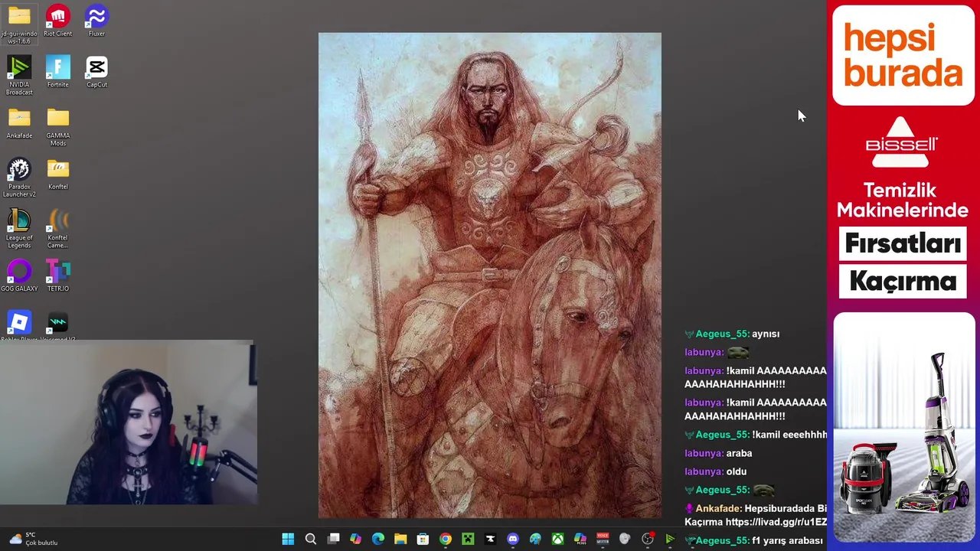This screenshot has height=551, width=980.
Task: Click 'Temizlik Makinelerinde' ad headline
Action: pos(903,200)
